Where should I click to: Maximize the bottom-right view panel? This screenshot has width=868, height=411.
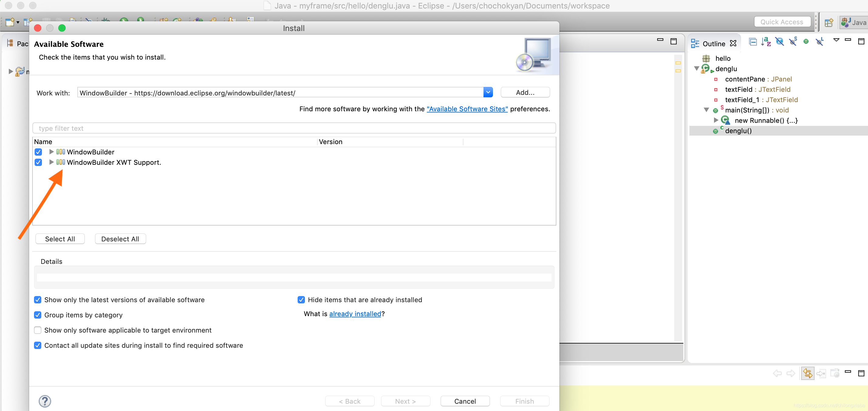pyautogui.click(x=861, y=373)
